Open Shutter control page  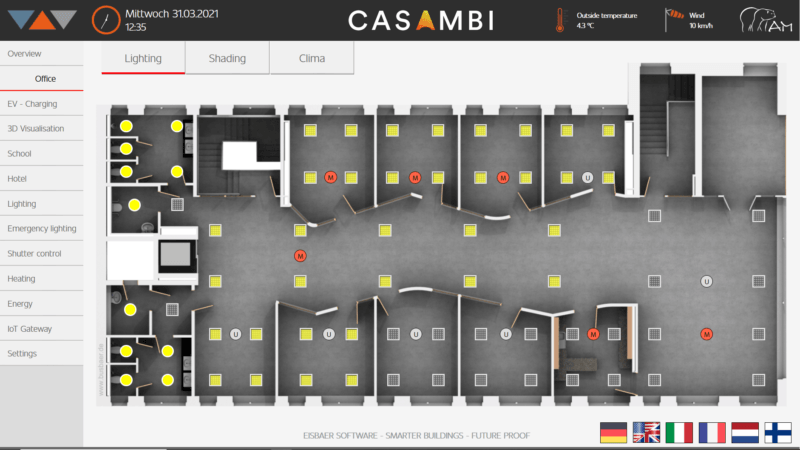pos(41,254)
